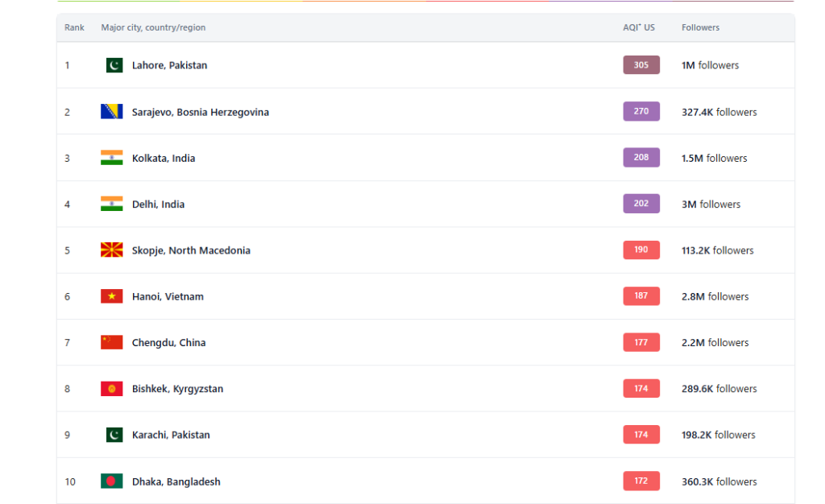The width and height of the screenshot is (825, 504).
Task: Click Hanoi's 2.8M followers count
Action: (715, 296)
